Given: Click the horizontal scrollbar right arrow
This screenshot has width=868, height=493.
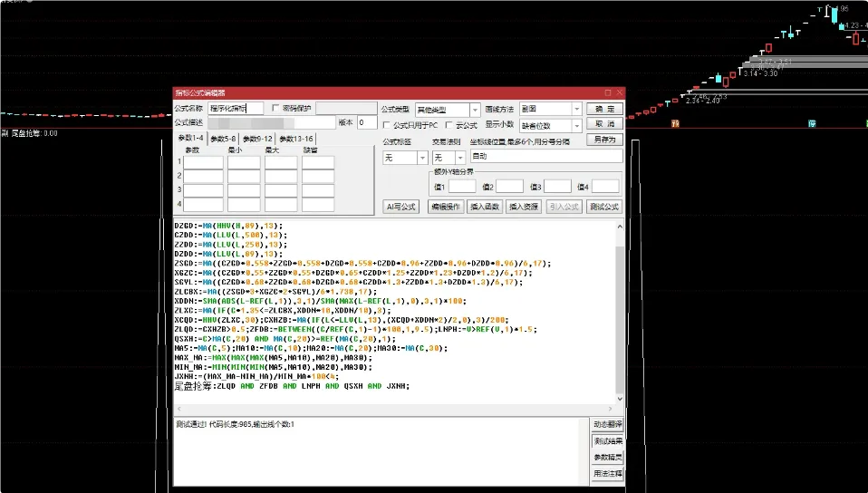Looking at the screenshot, I should (610, 410).
